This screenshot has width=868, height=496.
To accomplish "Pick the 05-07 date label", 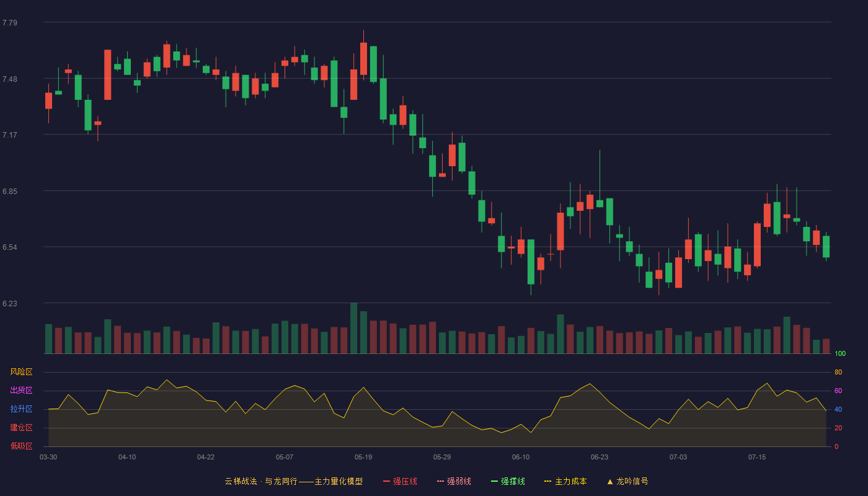I will point(285,457).
